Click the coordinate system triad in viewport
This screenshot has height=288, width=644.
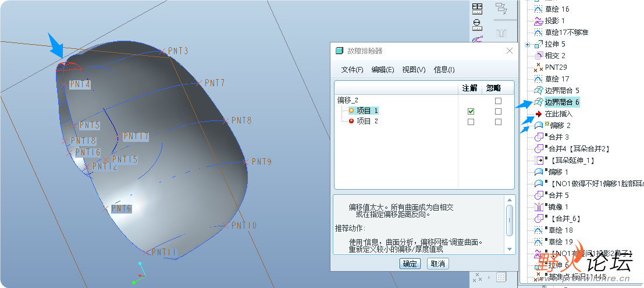click(139, 273)
